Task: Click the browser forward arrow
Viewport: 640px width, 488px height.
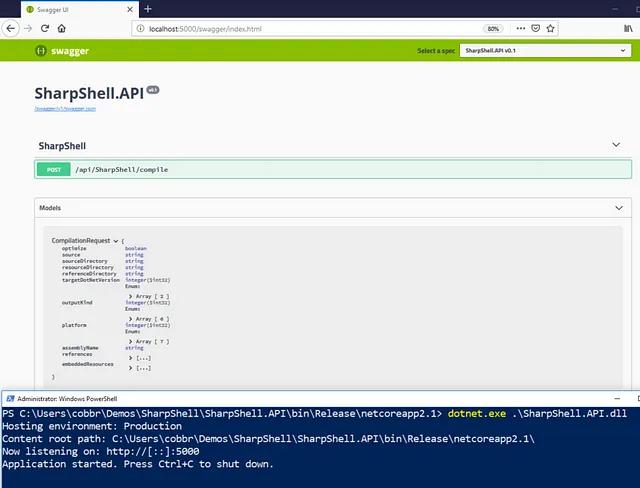Action: pyautogui.click(x=28, y=29)
